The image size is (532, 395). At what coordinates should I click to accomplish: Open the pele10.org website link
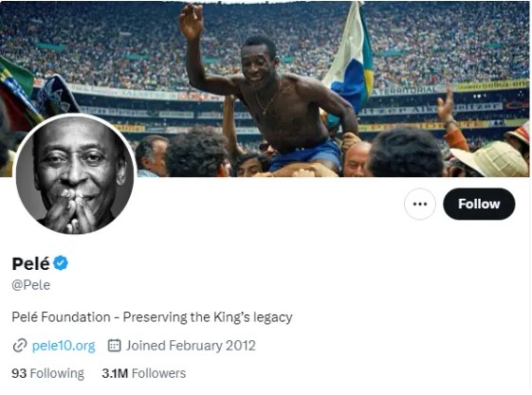[64, 346]
